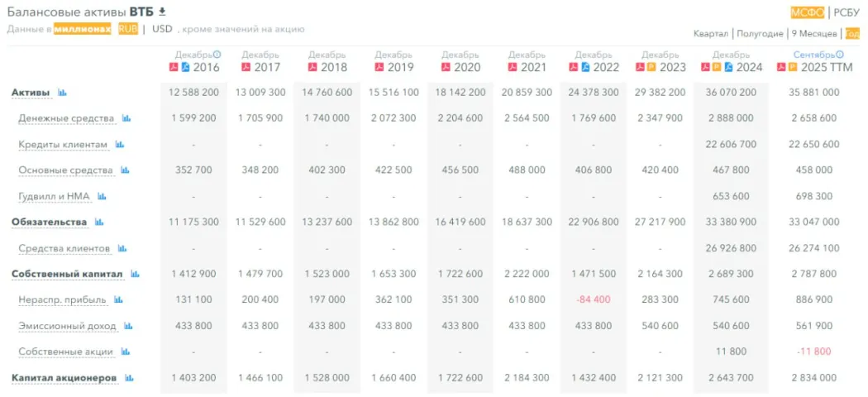The height and width of the screenshot is (397, 868).
Task: Show chart for Денежные средства row
Action: pyautogui.click(x=126, y=118)
